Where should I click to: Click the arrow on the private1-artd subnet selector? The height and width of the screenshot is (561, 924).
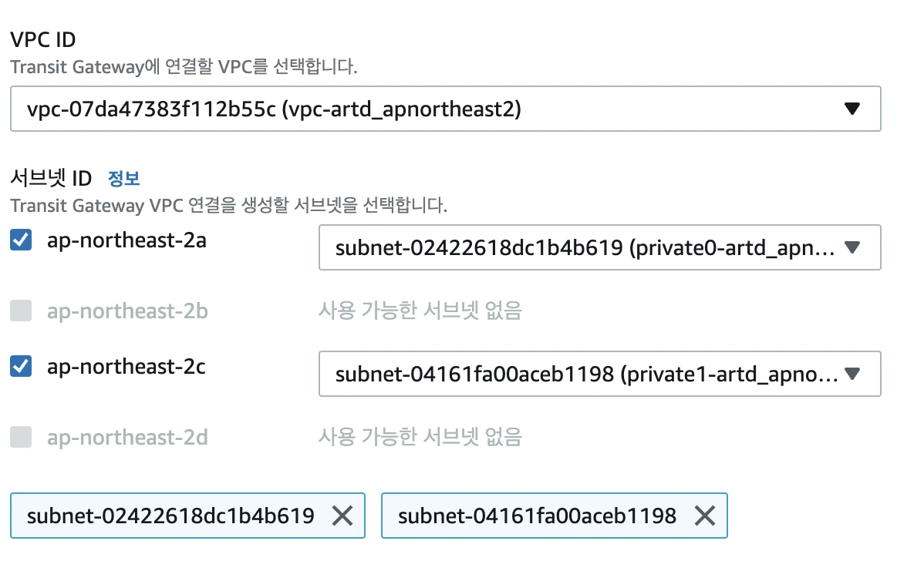click(851, 375)
